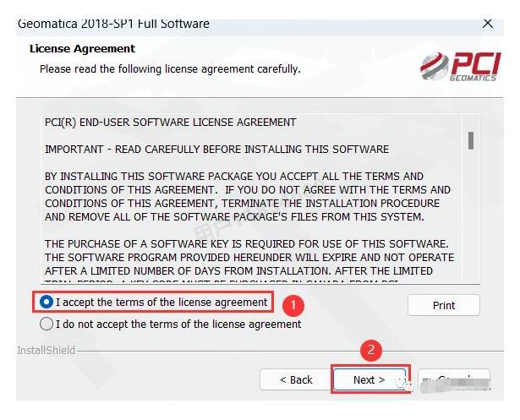Click the 'IMPORTANT - READ CAREFULLY' line
520x420 pixels.
[x=217, y=150]
